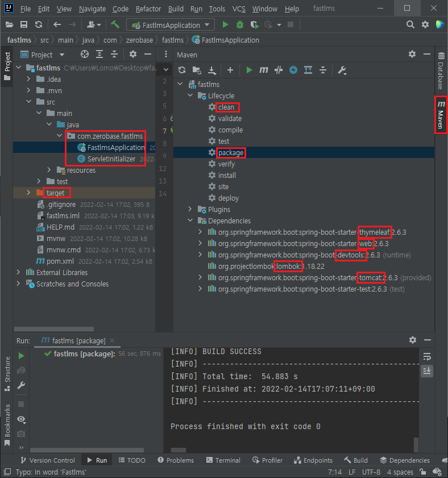Execute Maven goal m icon

(x=263, y=70)
